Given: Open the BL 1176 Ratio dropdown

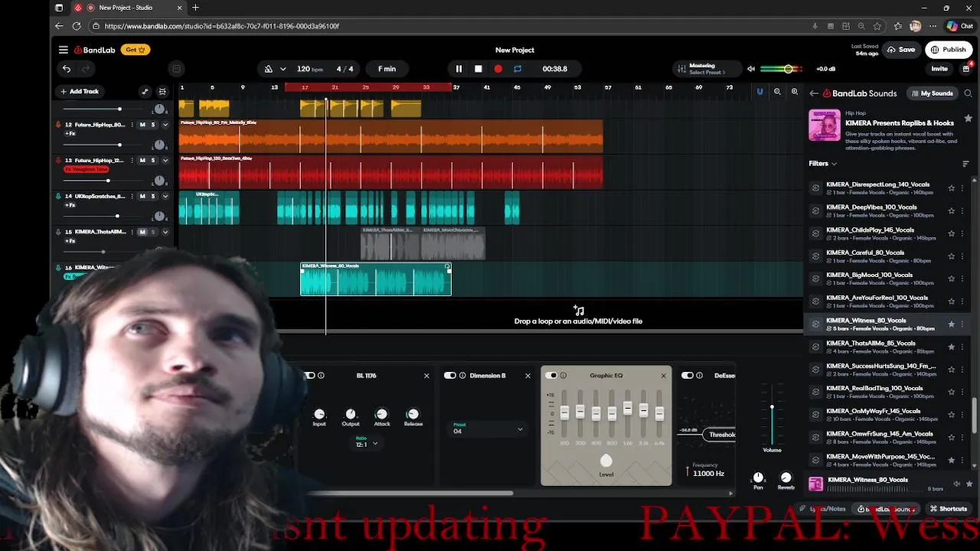Looking at the screenshot, I should coord(367,444).
